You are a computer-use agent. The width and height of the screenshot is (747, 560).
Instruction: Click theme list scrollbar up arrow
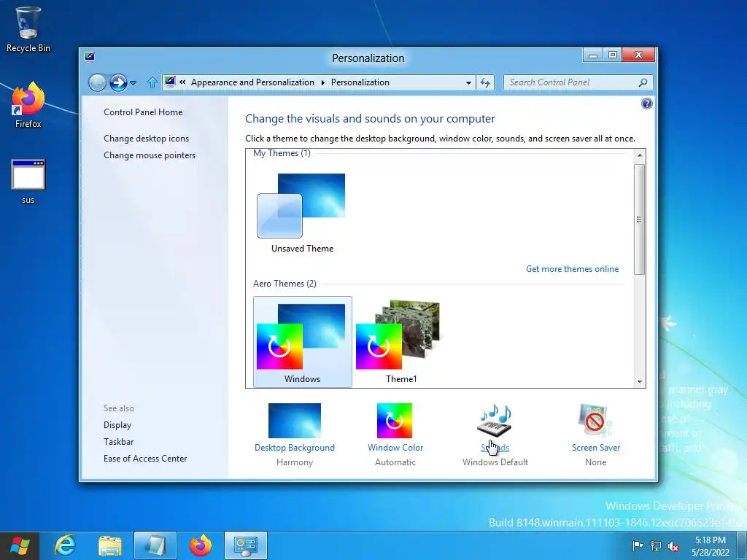[x=640, y=155]
